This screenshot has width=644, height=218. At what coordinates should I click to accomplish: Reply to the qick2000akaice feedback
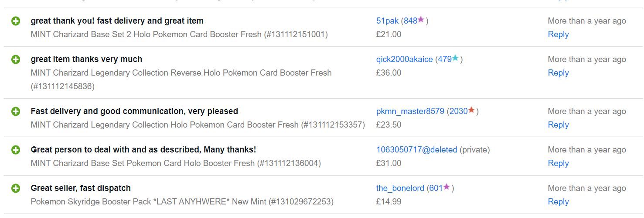point(558,73)
